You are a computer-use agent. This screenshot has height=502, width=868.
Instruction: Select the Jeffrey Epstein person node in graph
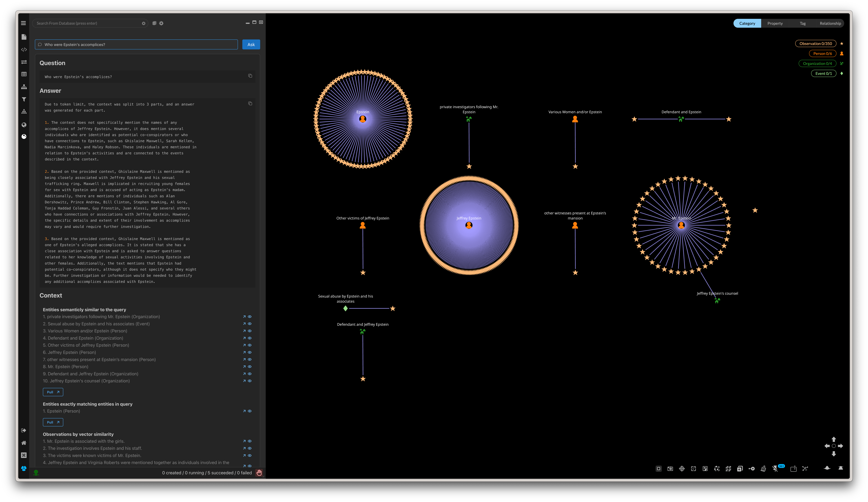(x=469, y=225)
